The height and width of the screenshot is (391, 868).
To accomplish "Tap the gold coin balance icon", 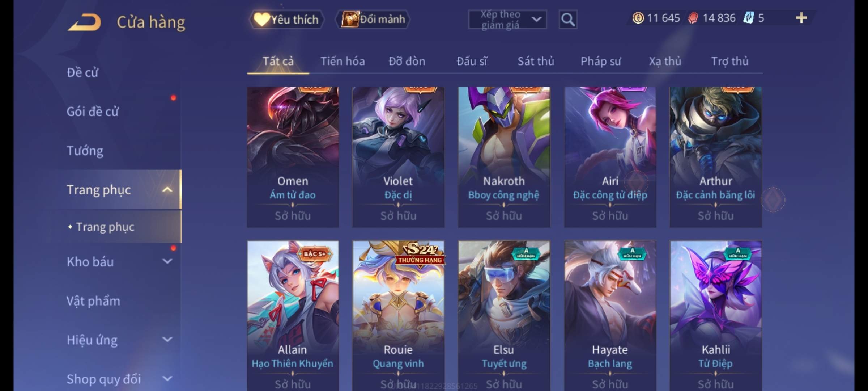I will coord(638,18).
